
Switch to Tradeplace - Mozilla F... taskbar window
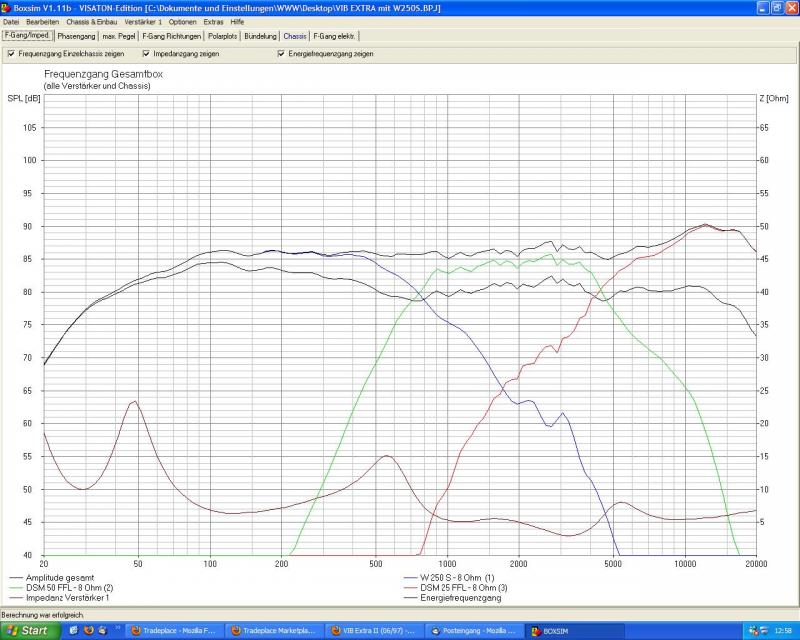174,631
